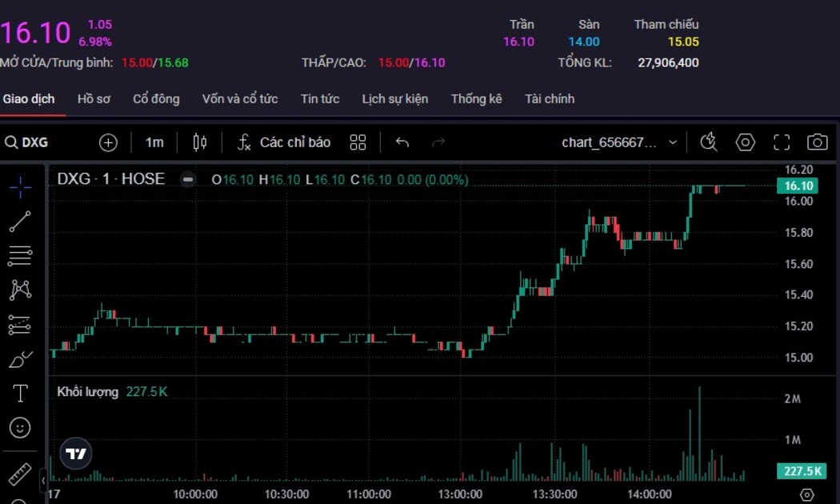Hide the left drawing toolbar panel
Viewport: 840px width, 504px height.
tap(43, 480)
